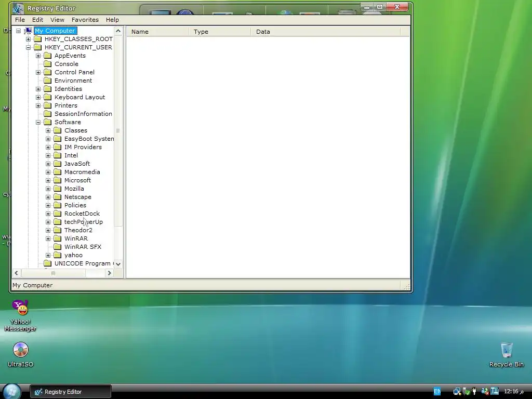Open the Edit menu

[37, 20]
